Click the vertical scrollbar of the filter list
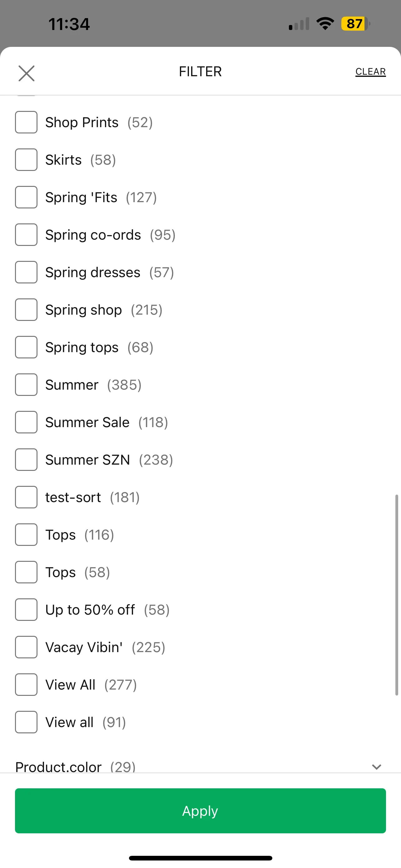Screen dimensions: 401x868 pos(397,595)
